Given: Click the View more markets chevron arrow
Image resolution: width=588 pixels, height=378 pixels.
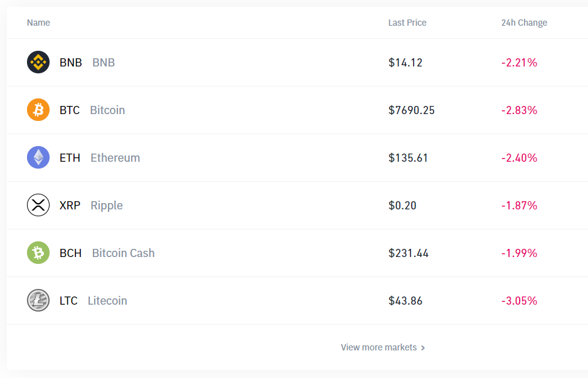Looking at the screenshot, I should tap(423, 348).
